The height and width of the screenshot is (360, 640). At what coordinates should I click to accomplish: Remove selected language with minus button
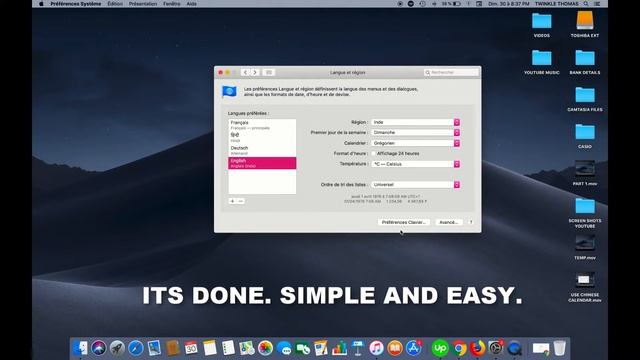tap(241, 201)
